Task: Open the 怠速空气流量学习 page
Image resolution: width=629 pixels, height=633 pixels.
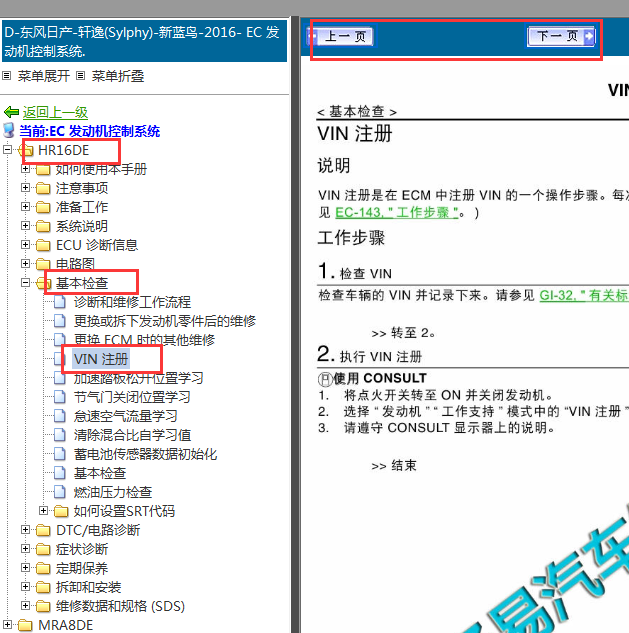Action: click(x=126, y=416)
